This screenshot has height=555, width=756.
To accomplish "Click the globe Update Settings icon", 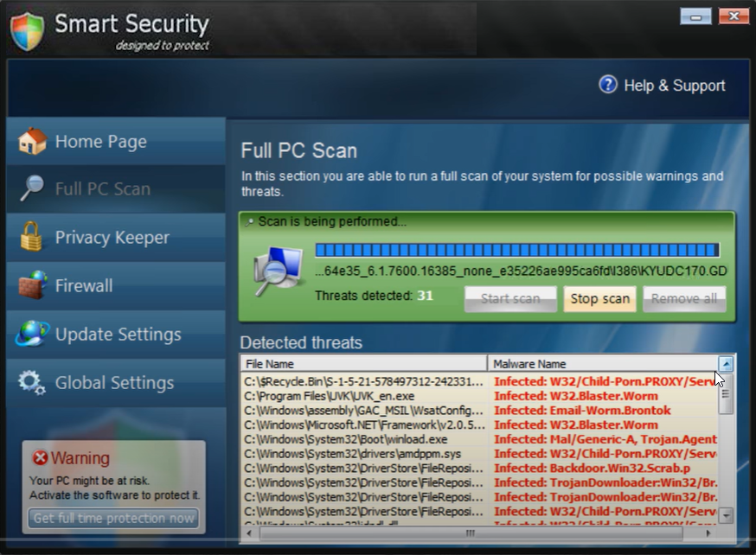I will coord(32,334).
